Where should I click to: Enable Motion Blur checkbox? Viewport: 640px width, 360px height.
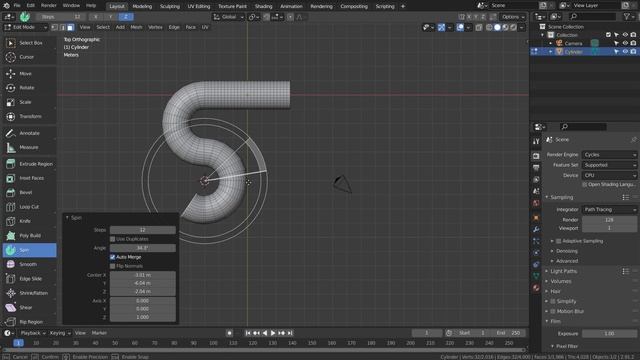pyautogui.click(x=553, y=311)
